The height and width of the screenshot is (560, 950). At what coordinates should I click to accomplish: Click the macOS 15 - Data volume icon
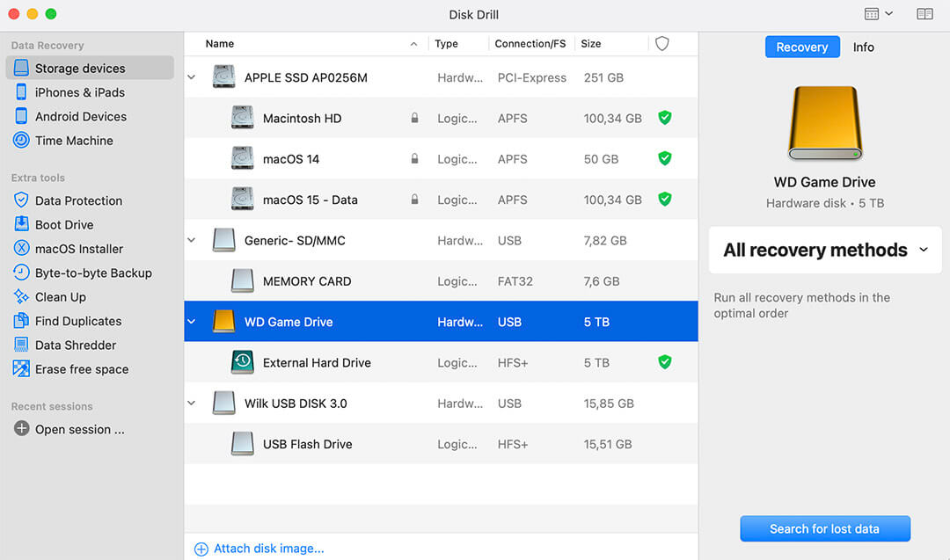click(x=243, y=200)
